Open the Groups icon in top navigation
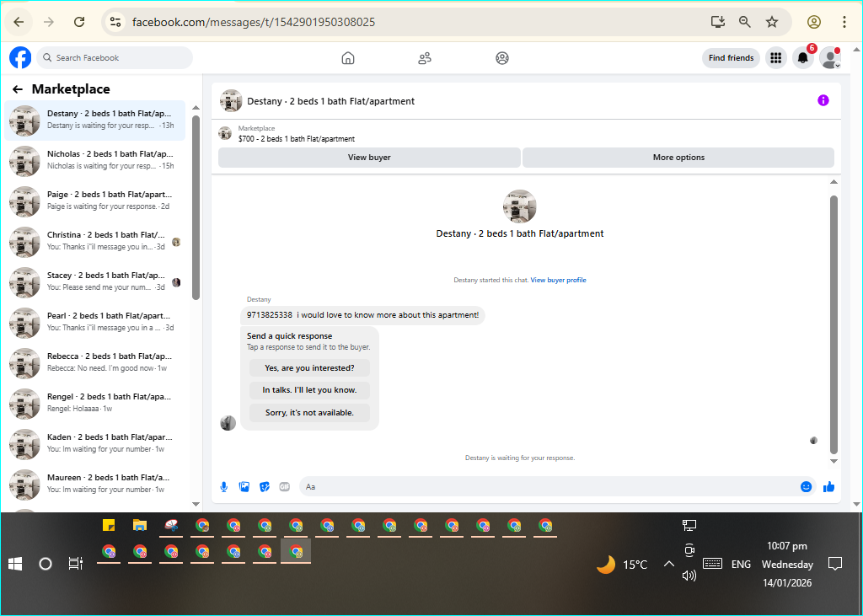Screen dimensions: 863x616 (x=502, y=58)
